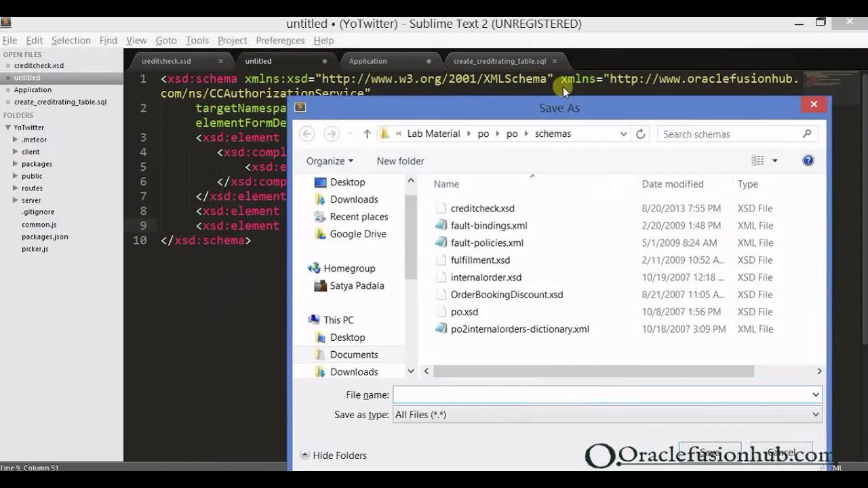Collapse the YoTwitter folder

point(8,127)
